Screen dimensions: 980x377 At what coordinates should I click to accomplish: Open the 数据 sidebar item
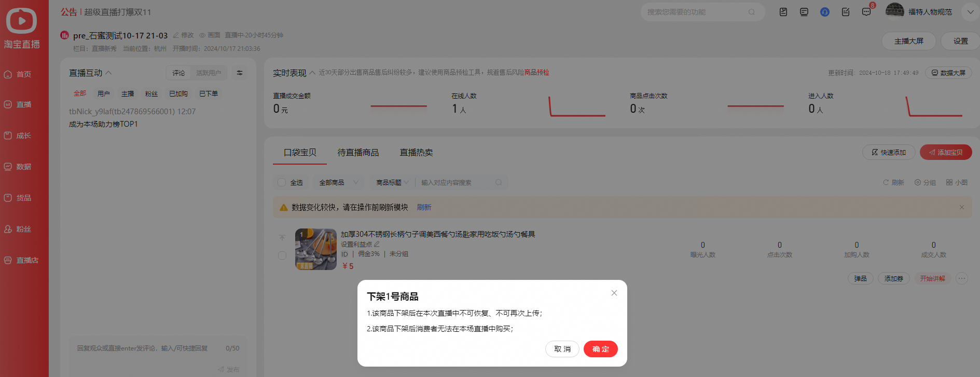click(x=18, y=167)
